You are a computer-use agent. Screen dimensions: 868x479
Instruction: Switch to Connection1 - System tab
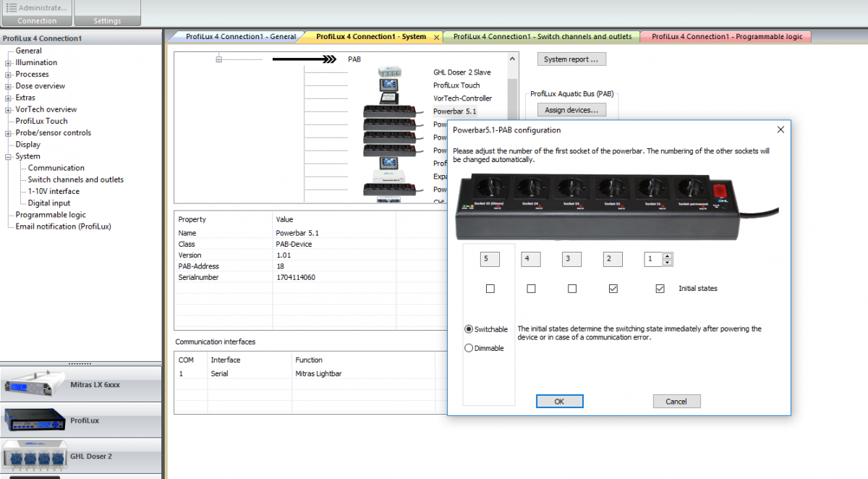(371, 36)
